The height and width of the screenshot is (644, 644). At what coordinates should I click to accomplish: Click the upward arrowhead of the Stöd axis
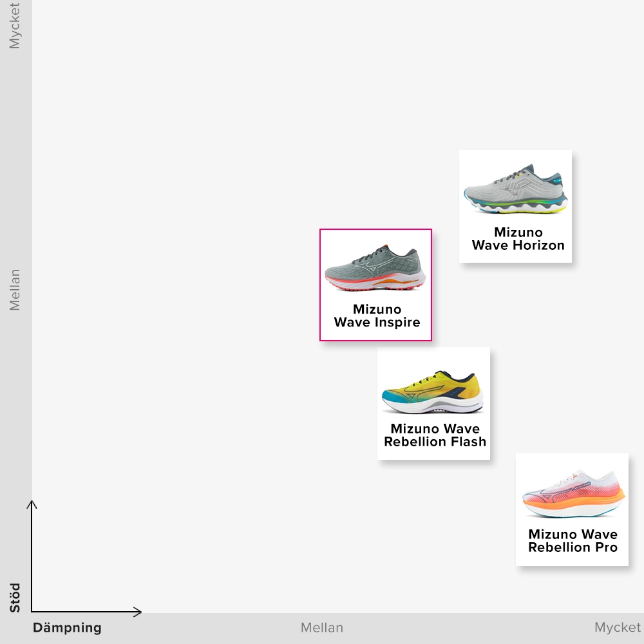32,503
